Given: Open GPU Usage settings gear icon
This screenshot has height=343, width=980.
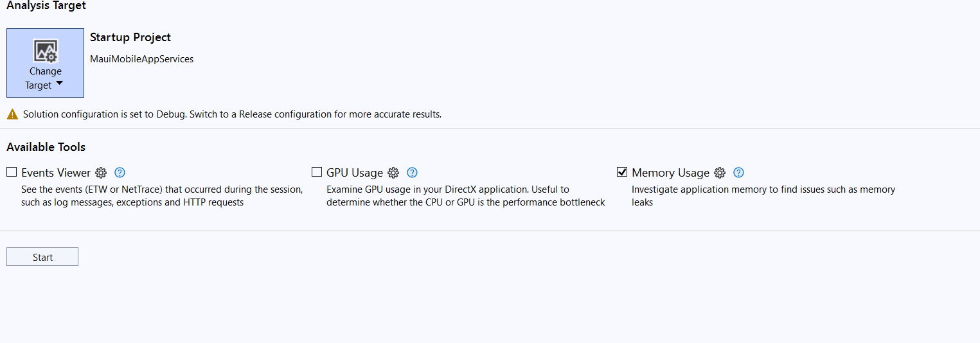Looking at the screenshot, I should tap(393, 173).
